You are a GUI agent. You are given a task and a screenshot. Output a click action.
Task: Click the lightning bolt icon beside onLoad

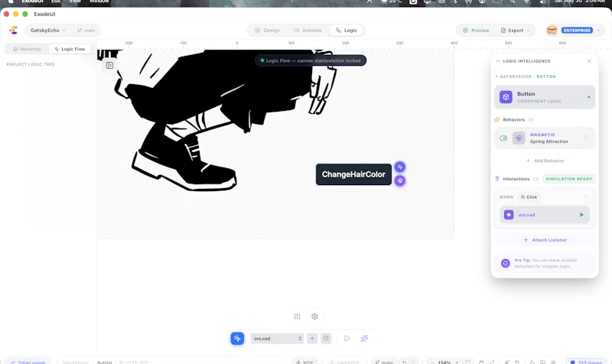(509, 215)
